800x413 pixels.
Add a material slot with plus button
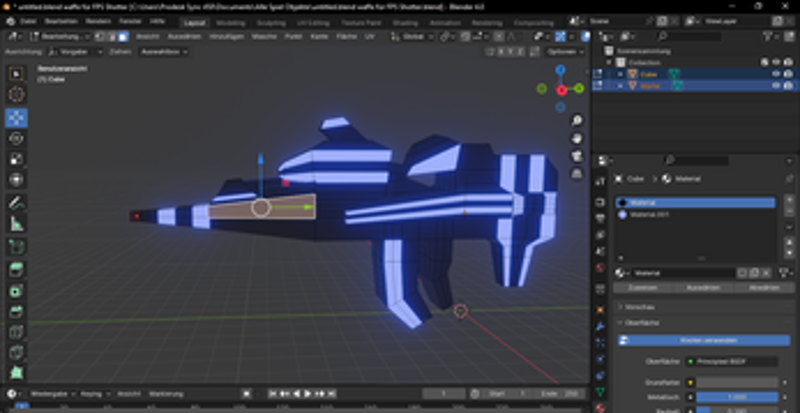[x=789, y=200]
